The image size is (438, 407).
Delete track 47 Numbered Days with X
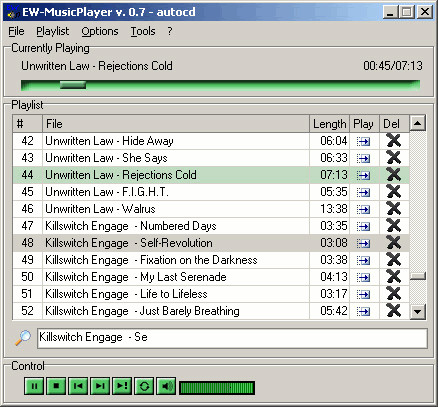coord(394,225)
